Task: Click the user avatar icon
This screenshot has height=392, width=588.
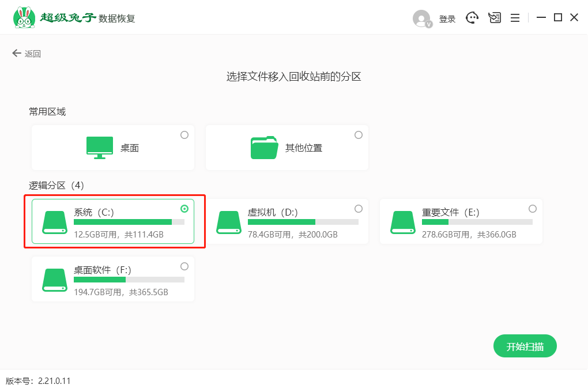Action: tap(422, 18)
